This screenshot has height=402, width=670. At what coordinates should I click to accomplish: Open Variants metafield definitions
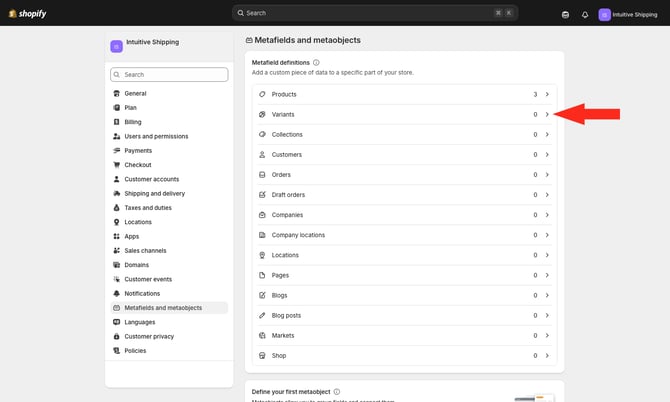click(x=404, y=114)
